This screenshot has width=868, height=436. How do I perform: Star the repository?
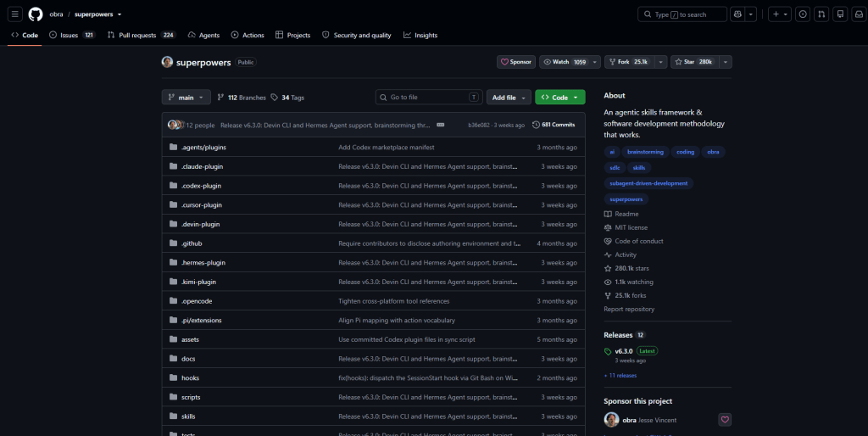(694, 62)
